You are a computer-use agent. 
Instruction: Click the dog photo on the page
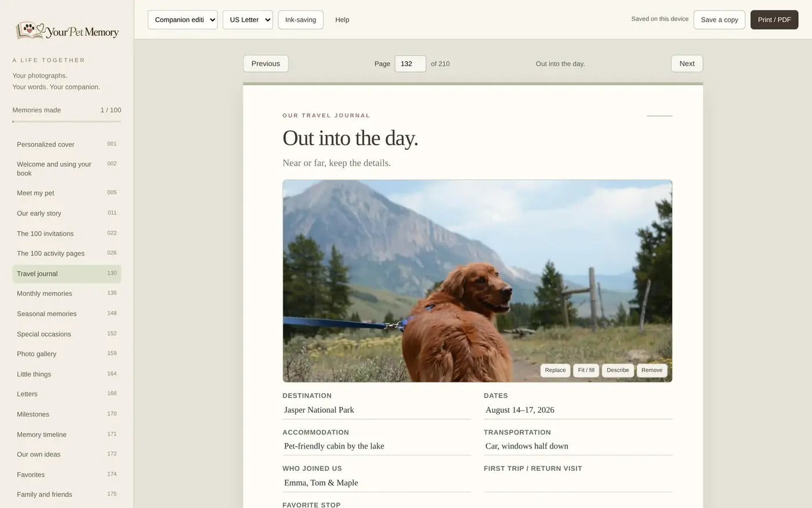477,281
